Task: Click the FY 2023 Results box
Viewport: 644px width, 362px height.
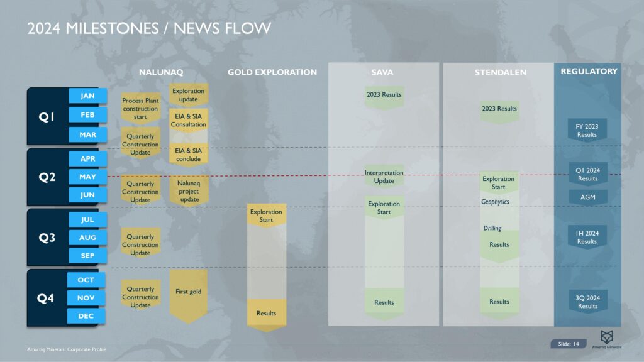Action: (x=587, y=131)
